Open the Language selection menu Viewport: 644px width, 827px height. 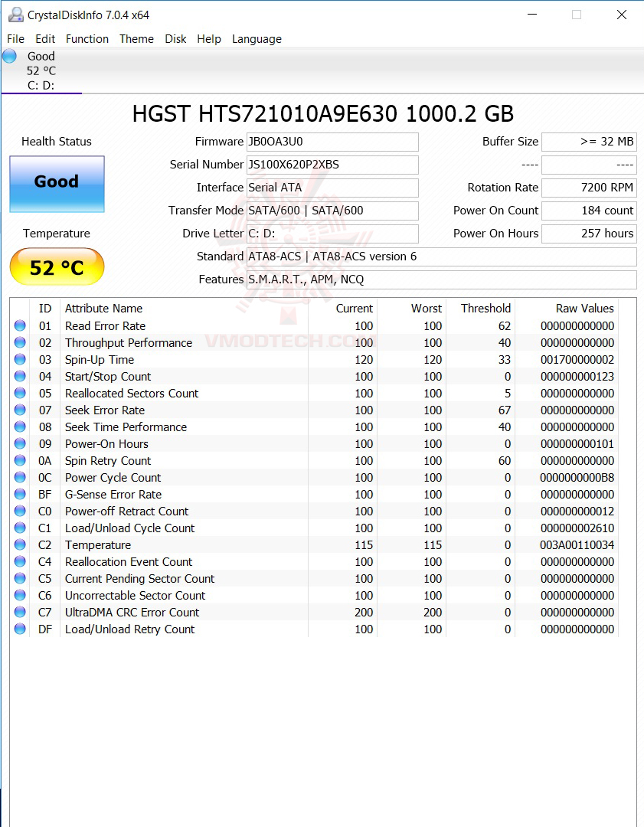point(257,39)
